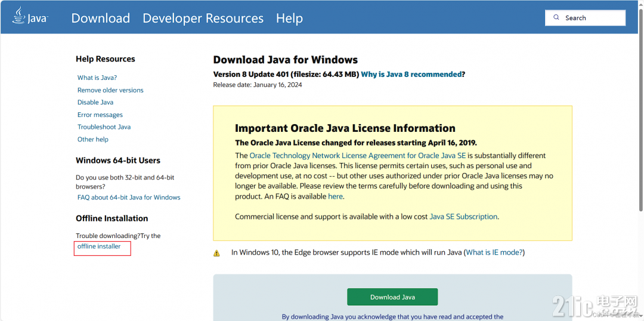The height and width of the screenshot is (321, 644).
Task: Click 'Trouble downloading?Try the' text
Action: [118, 236]
